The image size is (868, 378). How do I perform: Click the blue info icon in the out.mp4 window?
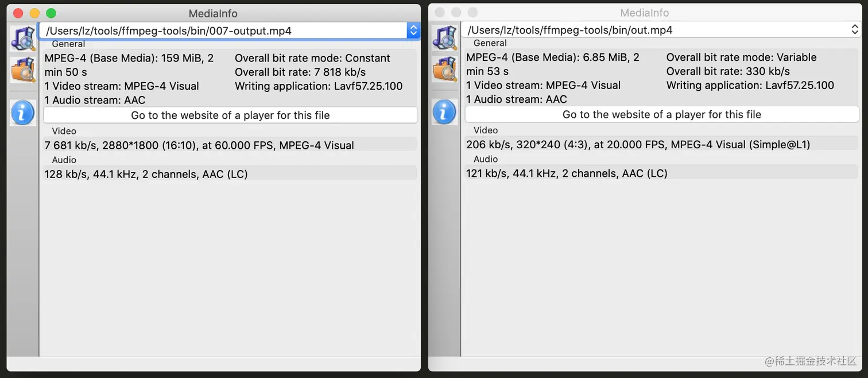444,112
